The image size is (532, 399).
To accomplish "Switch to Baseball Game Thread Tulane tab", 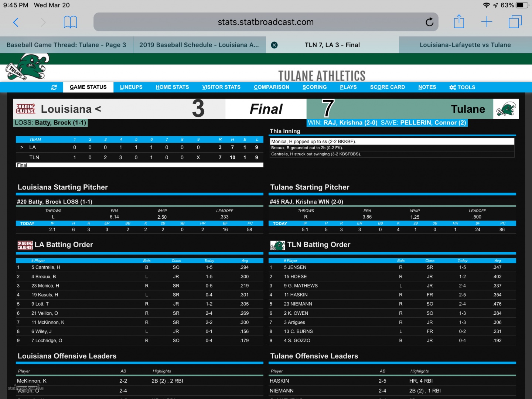I will [x=66, y=45].
